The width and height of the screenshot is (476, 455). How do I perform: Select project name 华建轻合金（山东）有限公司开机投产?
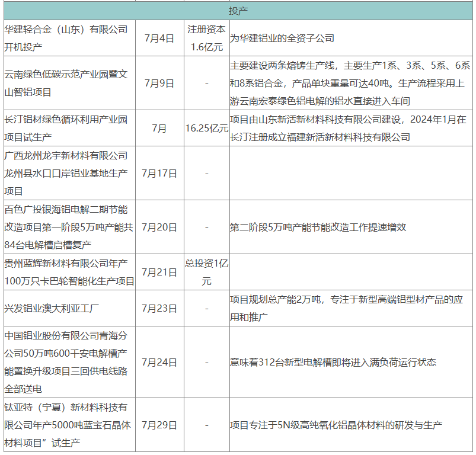pyautogui.click(x=66, y=39)
